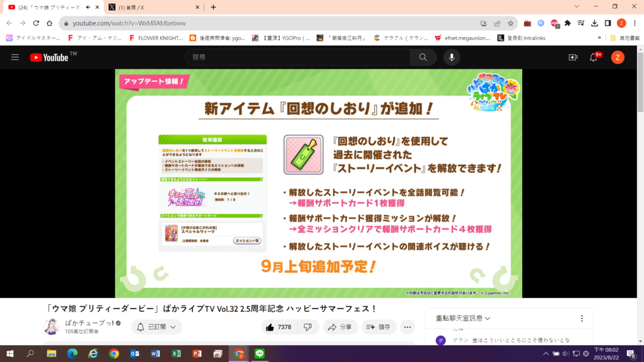Open the ぱかチューブっ! channel avatar
The width and height of the screenshot is (644, 362).
coord(52,327)
